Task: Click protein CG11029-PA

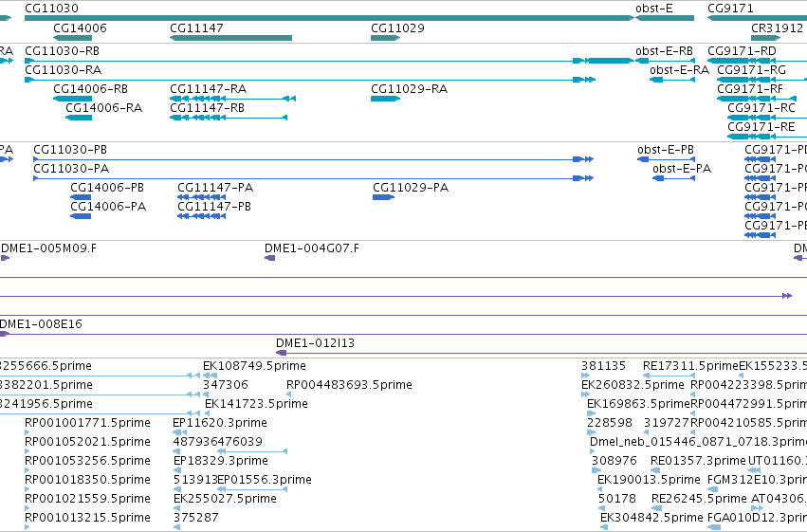Action: 383,197
